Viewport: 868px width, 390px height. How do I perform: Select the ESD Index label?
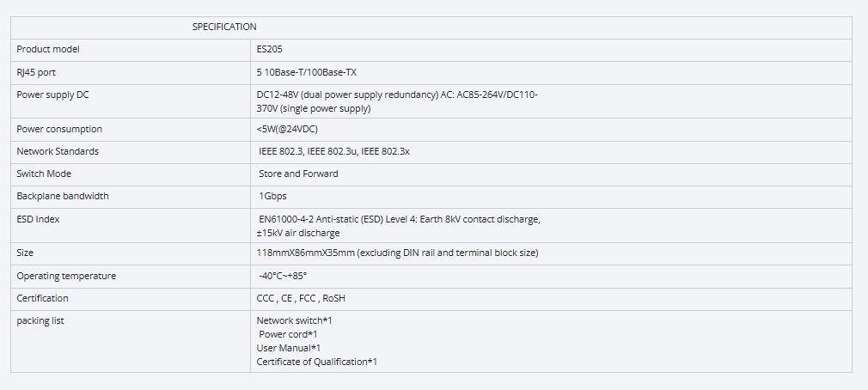pos(38,219)
